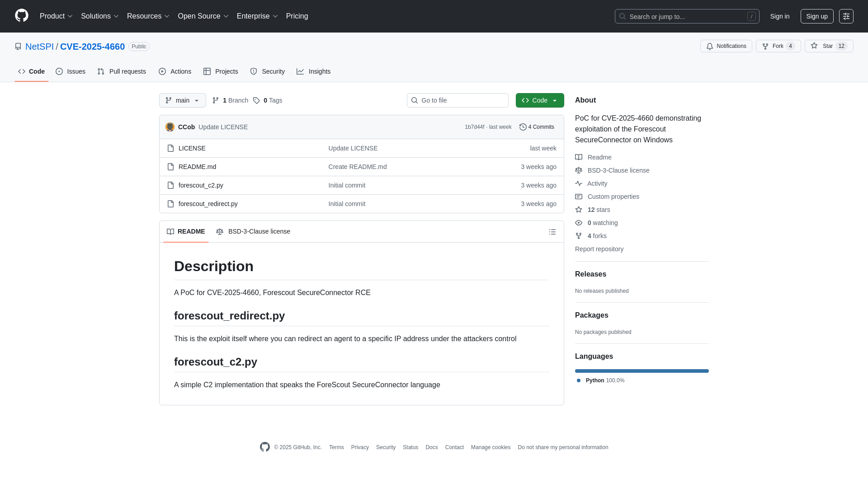This screenshot has width=868, height=488.
Task: Click the 1b7d44f commit hash
Action: 474,127
